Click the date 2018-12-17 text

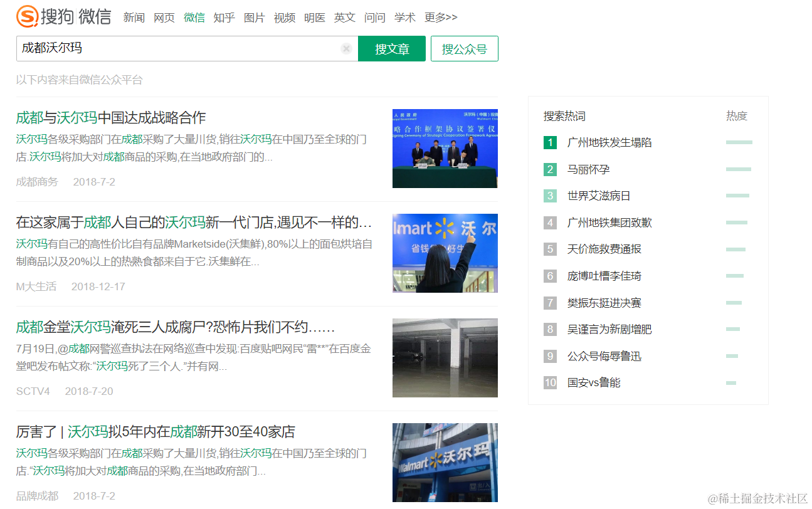(98, 286)
